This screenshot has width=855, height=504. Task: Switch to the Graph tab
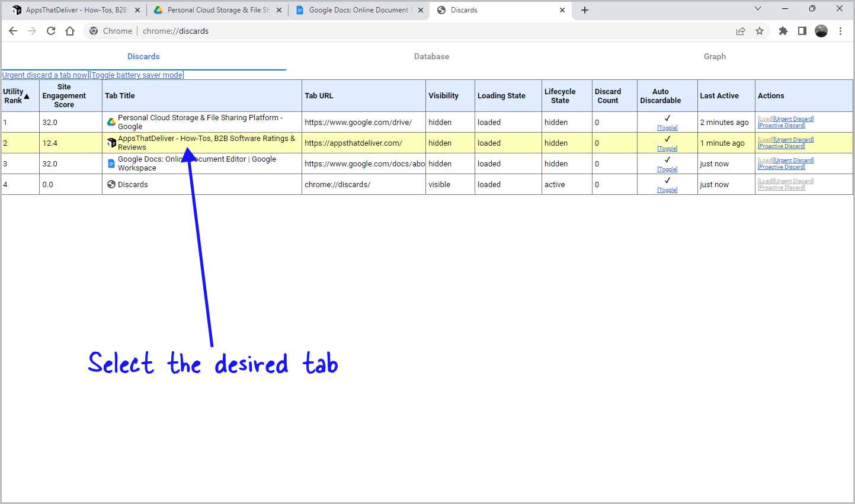click(x=715, y=56)
